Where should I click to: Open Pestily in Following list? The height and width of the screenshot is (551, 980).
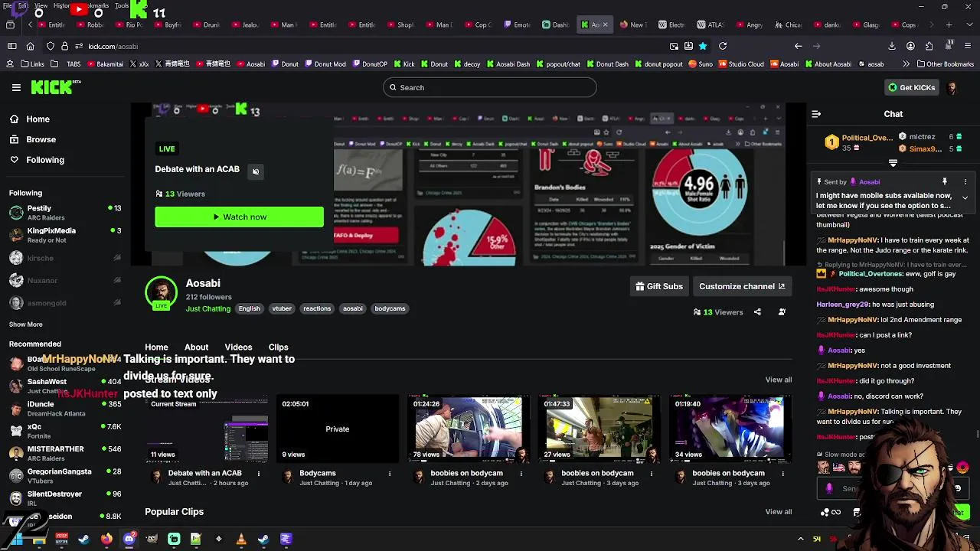(x=65, y=212)
